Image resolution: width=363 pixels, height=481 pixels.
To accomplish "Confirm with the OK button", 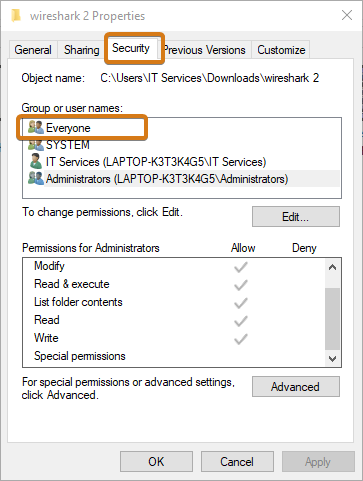I will (x=156, y=462).
